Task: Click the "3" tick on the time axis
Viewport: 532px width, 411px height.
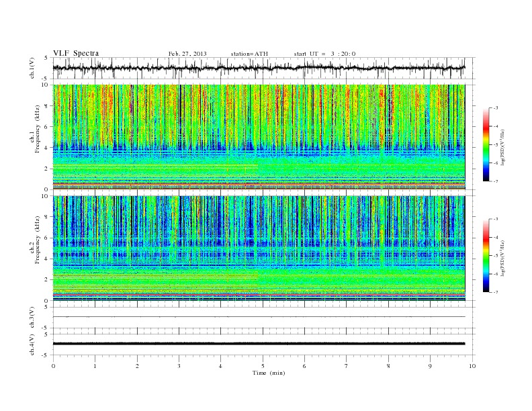Action: pyautogui.click(x=179, y=366)
